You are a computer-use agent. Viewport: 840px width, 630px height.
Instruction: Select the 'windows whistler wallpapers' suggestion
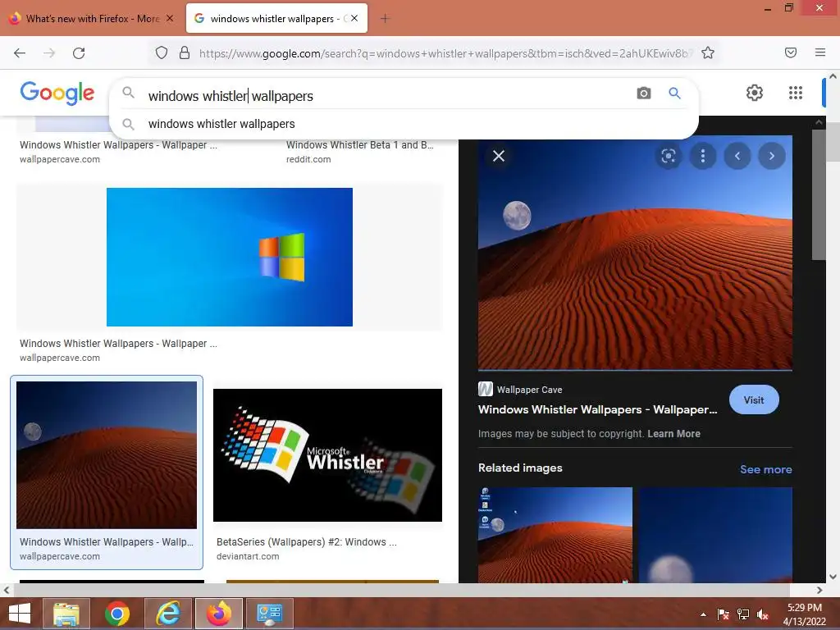coord(404,125)
